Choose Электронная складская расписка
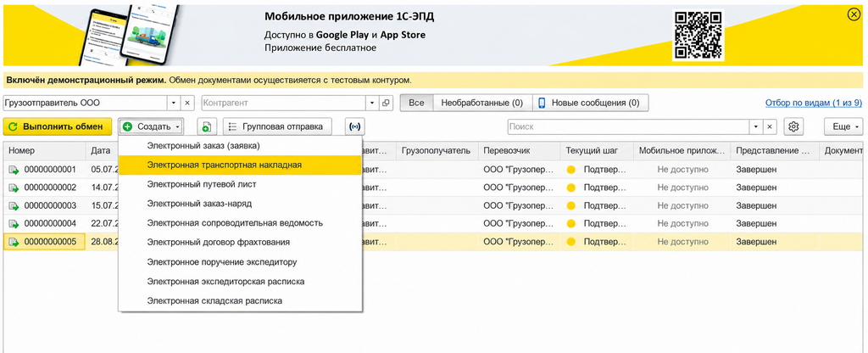The width and height of the screenshot is (868, 353). [x=240, y=301]
